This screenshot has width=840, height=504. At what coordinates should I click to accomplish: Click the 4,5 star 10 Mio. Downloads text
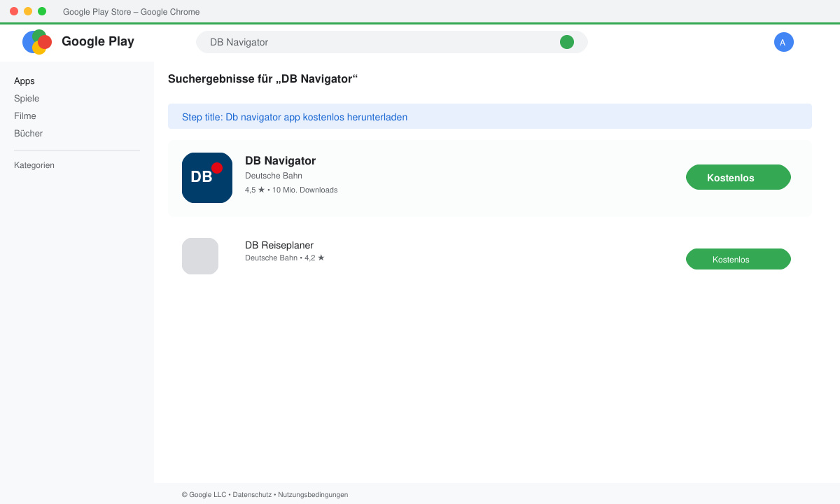(x=291, y=190)
